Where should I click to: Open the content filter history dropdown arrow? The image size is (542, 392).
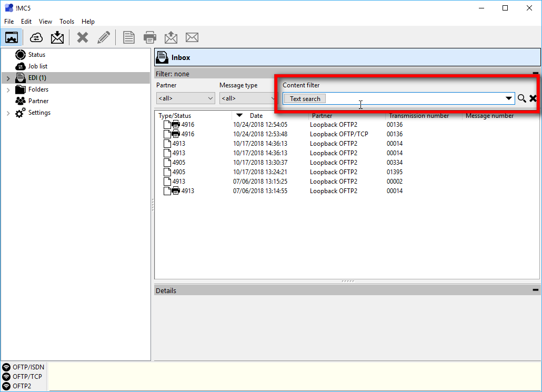tap(508, 98)
